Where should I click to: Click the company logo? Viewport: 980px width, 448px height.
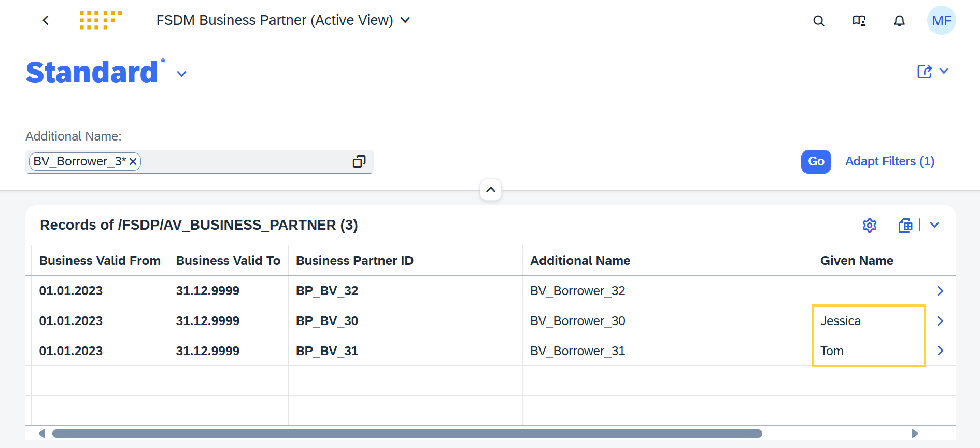click(101, 20)
